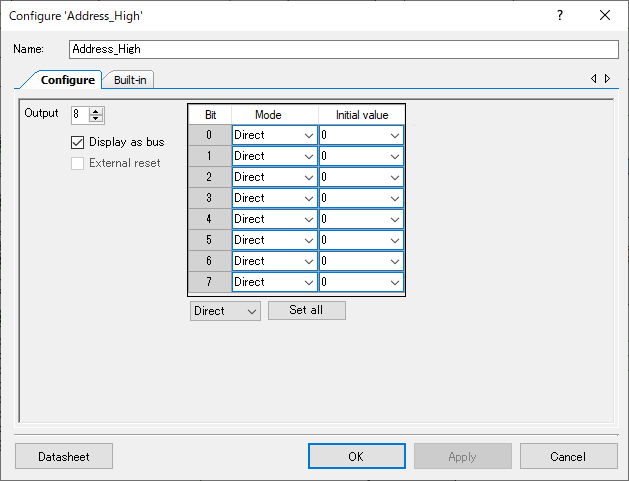Select row header for bit 5

click(x=210, y=240)
